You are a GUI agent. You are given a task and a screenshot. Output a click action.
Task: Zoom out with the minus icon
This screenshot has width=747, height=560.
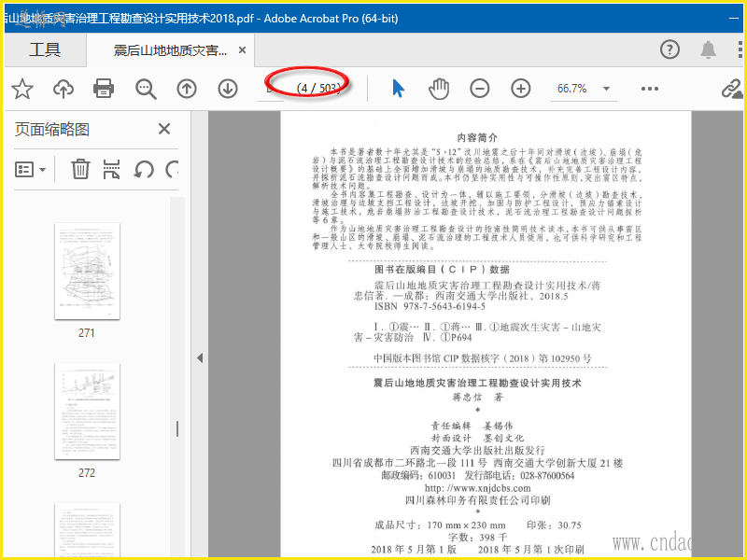(480, 89)
